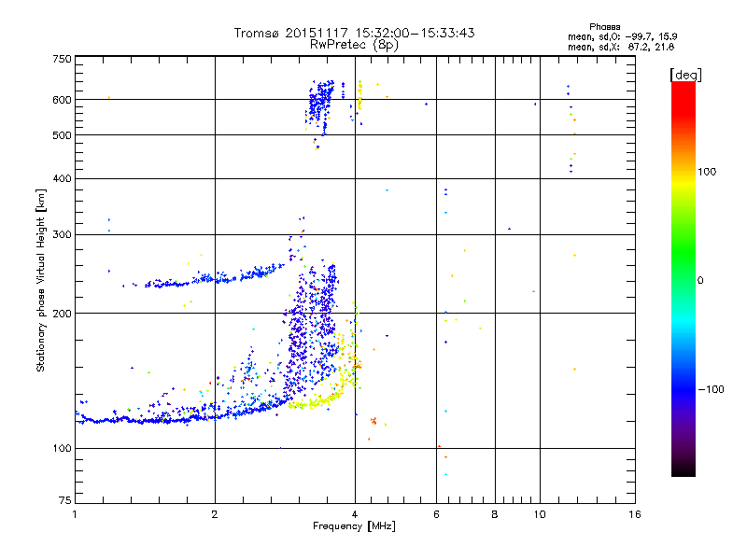Click the 'mean, sd,X: 87.2, 21.8' line
This screenshot has height=560, width=747.
pos(621,47)
